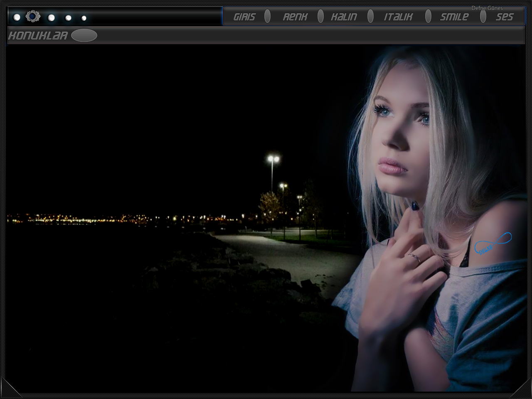Click the gear-shaped icon in the top bar
Image resolution: width=532 pixels, height=399 pixels.
tap(33, 17)
